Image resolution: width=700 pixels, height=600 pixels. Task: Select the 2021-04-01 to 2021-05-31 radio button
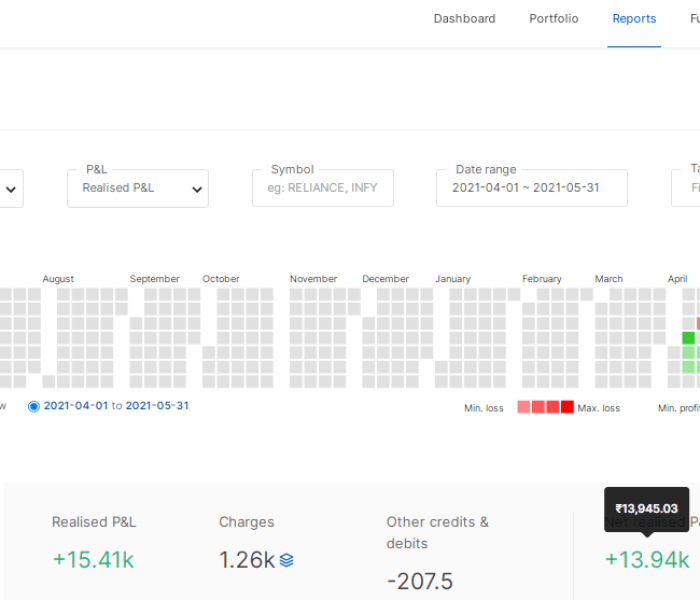[34, 406]
